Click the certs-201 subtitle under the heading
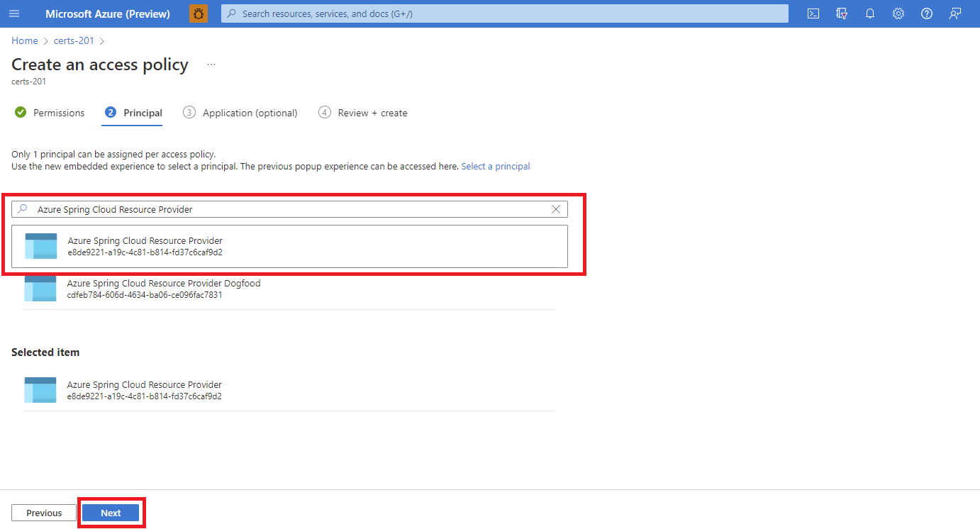The height and width of the screenshot is (529, 980). [x=29, y=82]
